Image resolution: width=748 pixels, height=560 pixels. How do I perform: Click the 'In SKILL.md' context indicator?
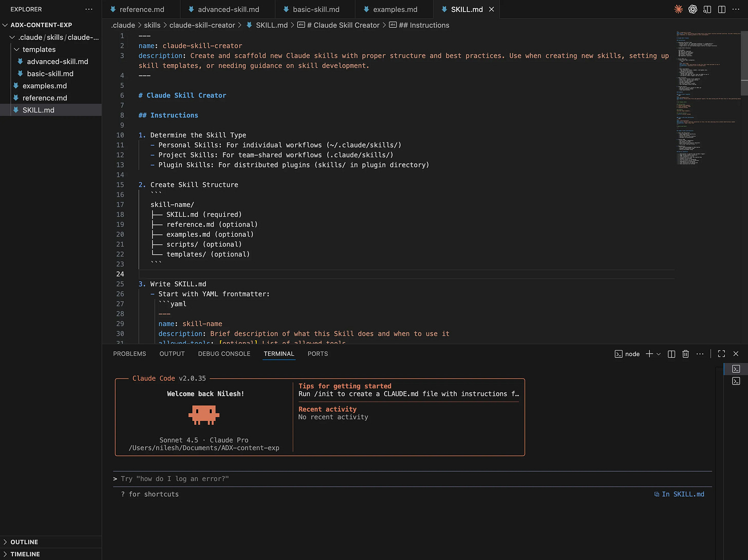tap(679, 494)
